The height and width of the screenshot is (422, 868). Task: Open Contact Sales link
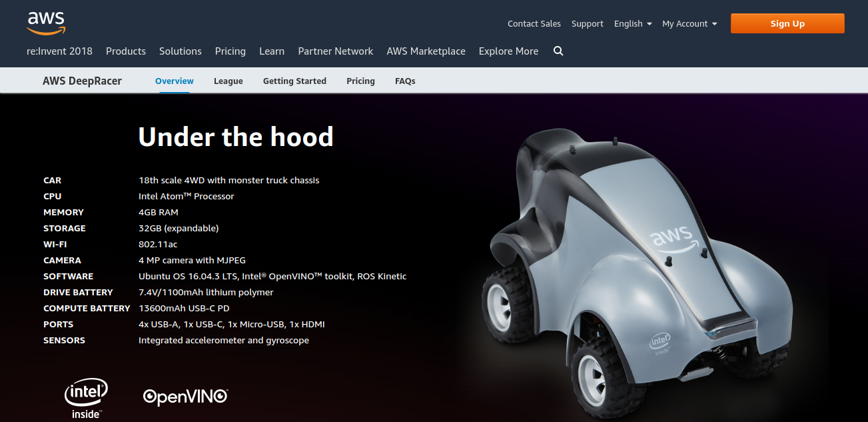(x=534, y=23)
